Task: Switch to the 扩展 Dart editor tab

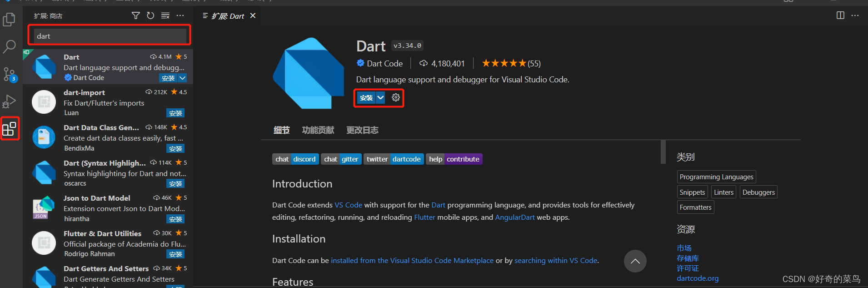Action: coord(228,16)
